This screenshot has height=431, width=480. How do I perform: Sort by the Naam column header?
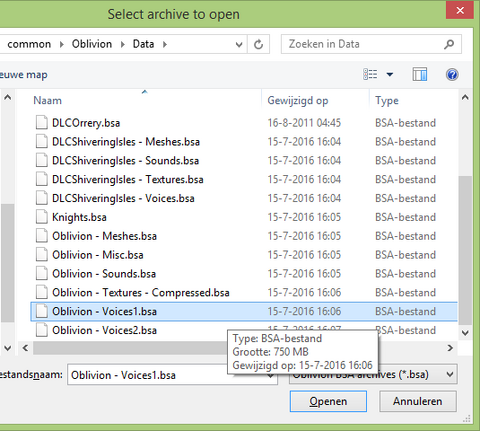click(x=47, y=100)
